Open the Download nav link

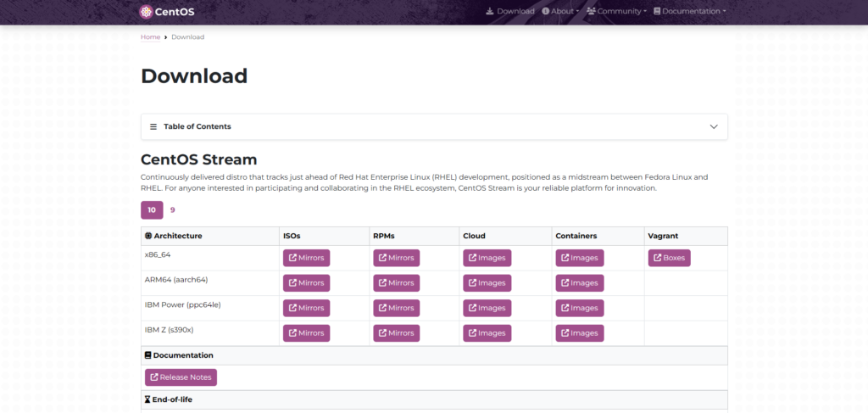(x=509, y=11)
